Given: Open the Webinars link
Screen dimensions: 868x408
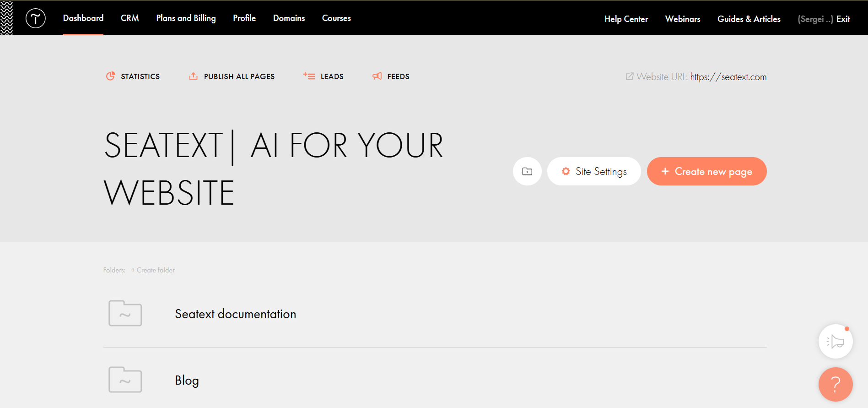Looking at the screenshot, I should pyautogui.click(x=683, y=19).
